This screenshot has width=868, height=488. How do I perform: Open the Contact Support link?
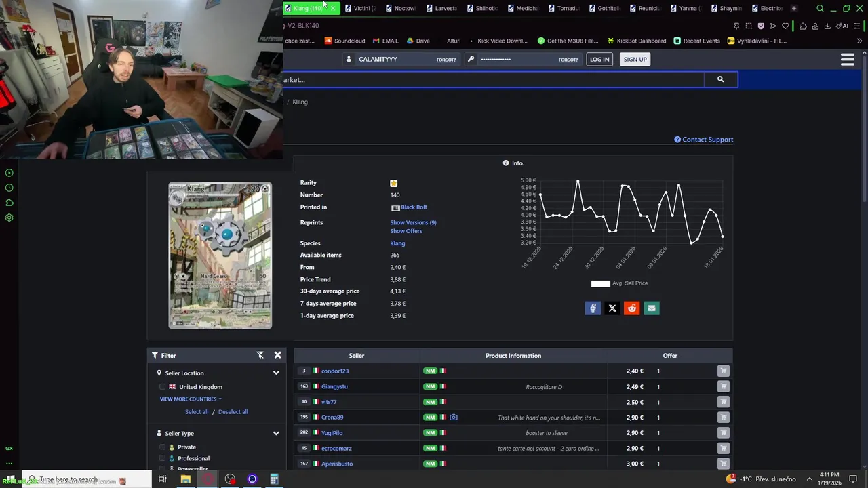[704, 140]
